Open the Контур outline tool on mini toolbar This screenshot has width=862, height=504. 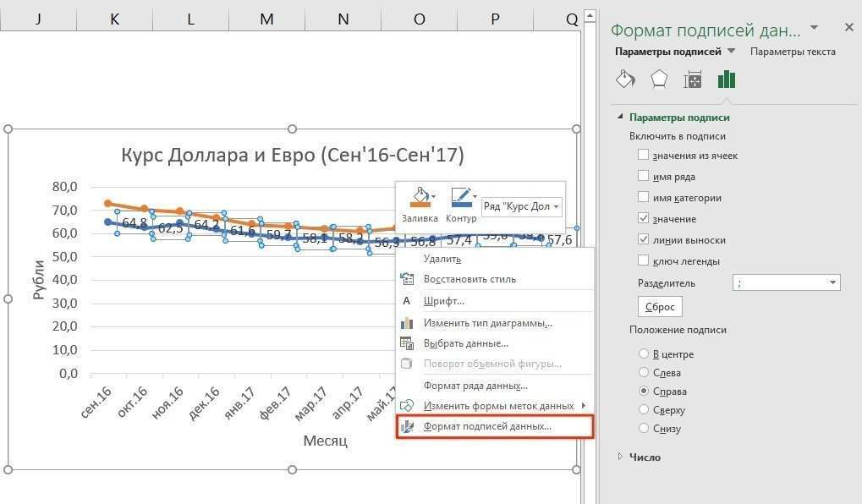click(x=462, y=200)
